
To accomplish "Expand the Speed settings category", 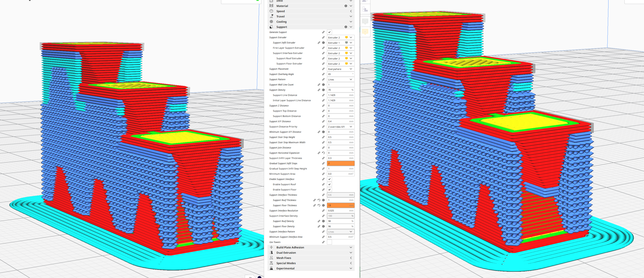I will (x=281, y=11).
